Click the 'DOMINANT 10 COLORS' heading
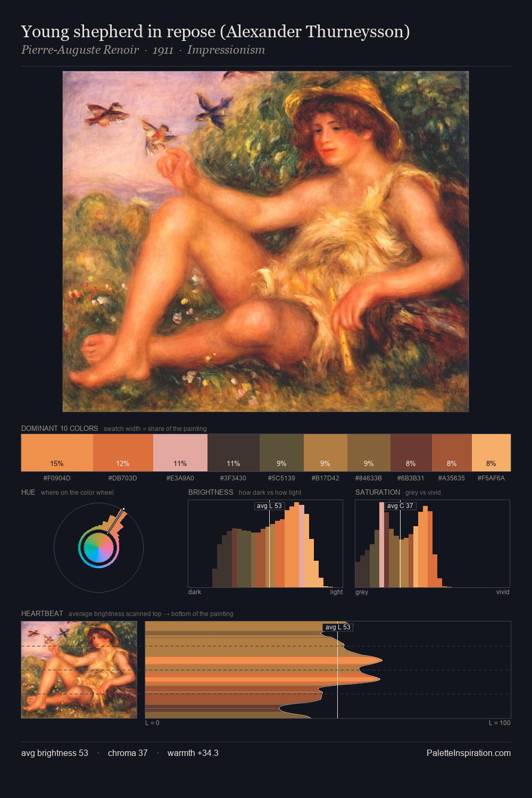532x798 pixels. [60, 428]
